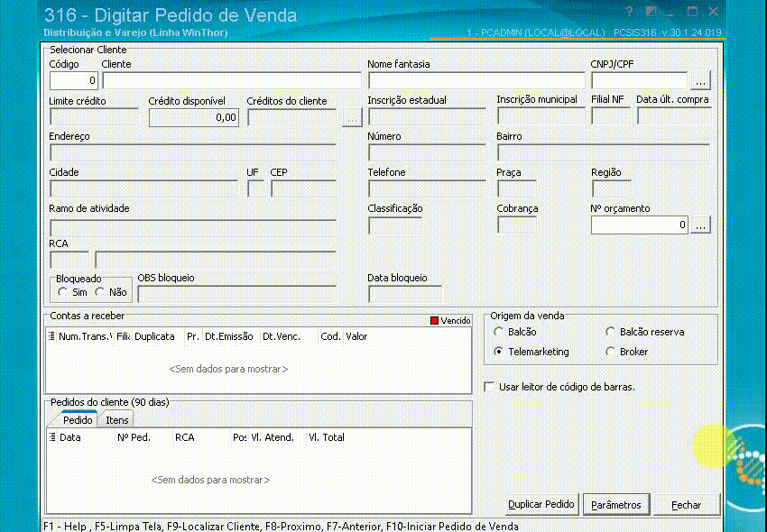
Task: Click the Crédito disponível value field
Action: [194, 118]
